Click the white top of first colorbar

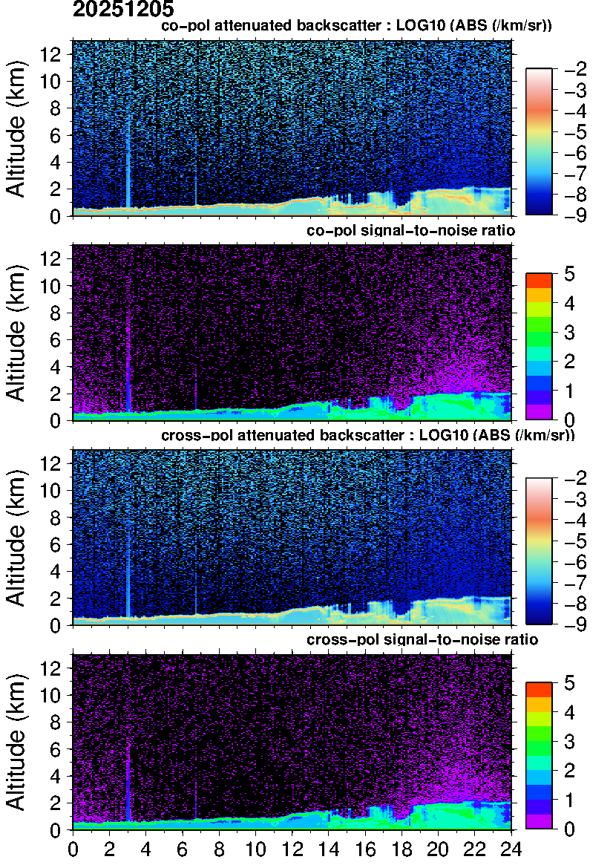point(539,74)
